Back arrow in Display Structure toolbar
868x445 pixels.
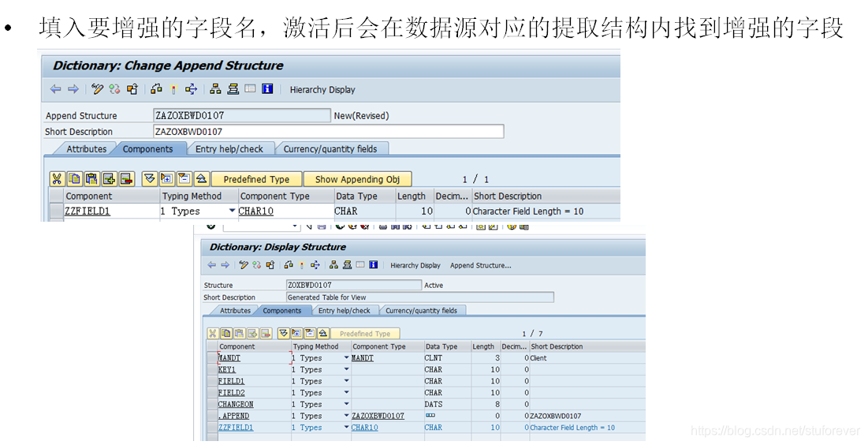point(211,265)
